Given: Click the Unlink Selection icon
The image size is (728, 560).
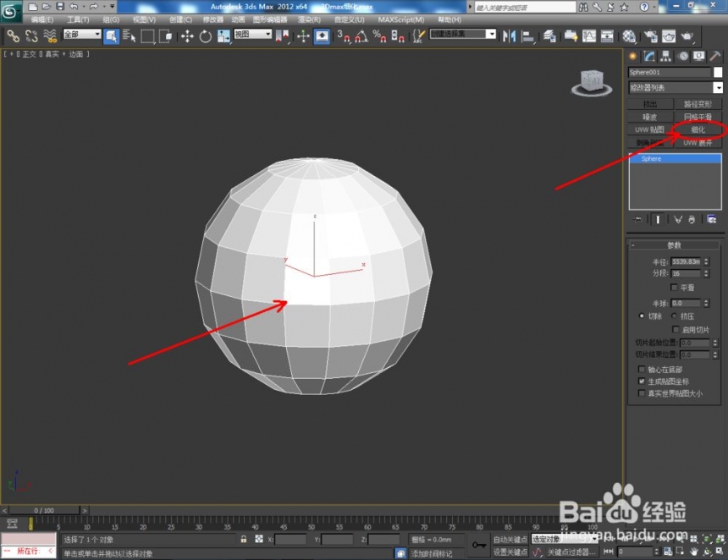Looking at the screenshot, I should [31, 36].
